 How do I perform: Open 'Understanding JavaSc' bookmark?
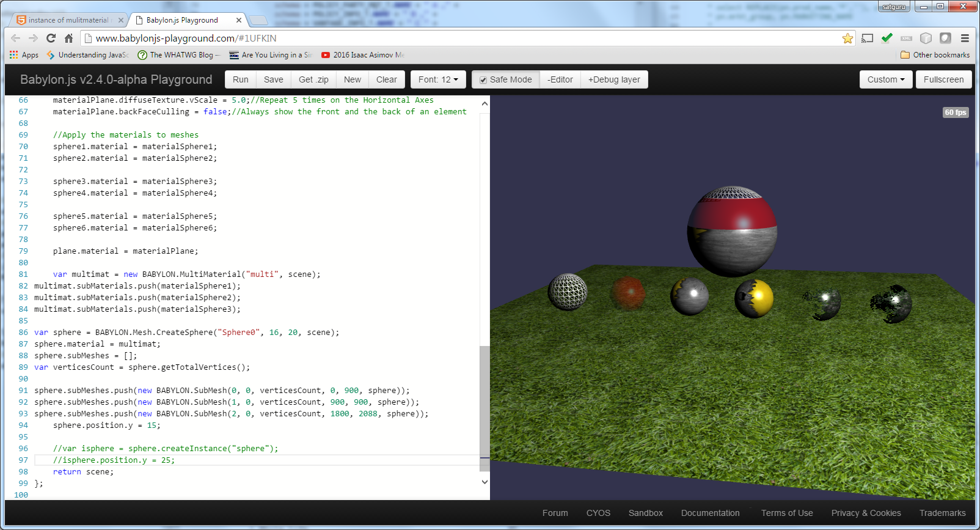[x=87, y=55]
